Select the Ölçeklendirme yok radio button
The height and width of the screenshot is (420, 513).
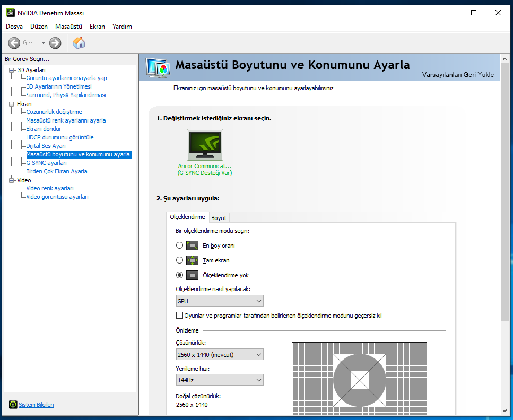pos(180,275)
